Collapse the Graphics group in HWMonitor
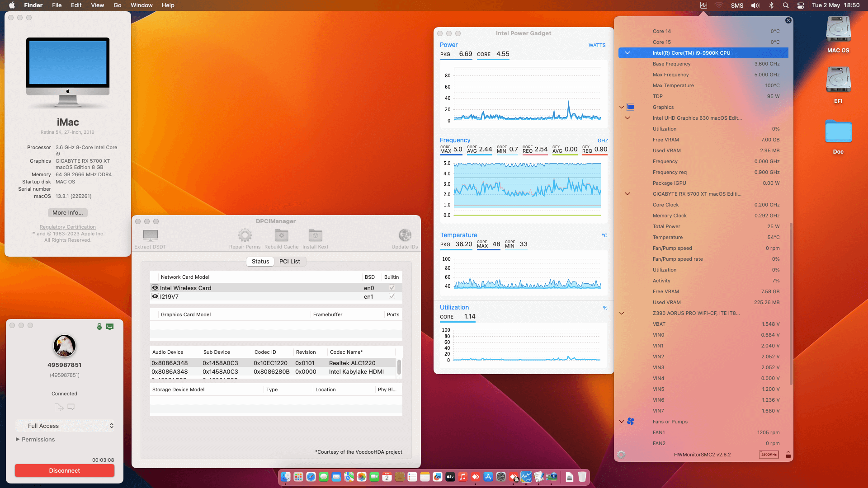868x488 pixels. pyautogui.click(x=622, y=107)
